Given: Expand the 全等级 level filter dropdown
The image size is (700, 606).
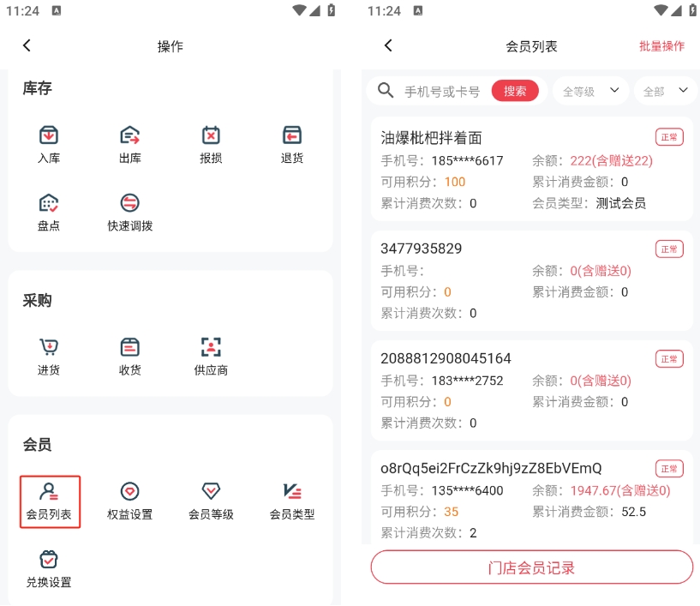Looking at the screenshot, I should [x=590, y=91].
